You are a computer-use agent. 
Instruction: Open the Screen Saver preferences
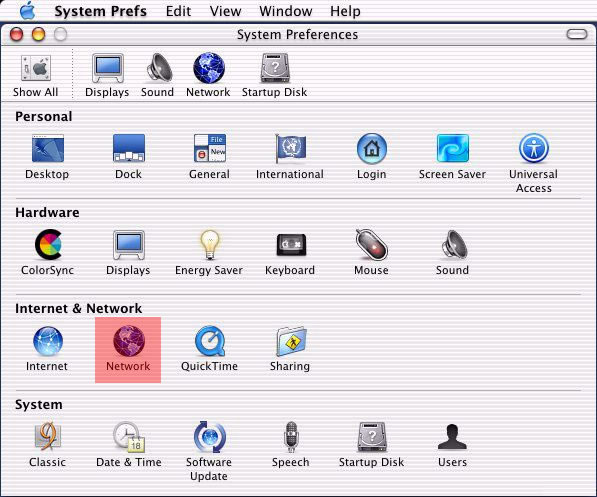pyautogui.click(x=452, y=157)
